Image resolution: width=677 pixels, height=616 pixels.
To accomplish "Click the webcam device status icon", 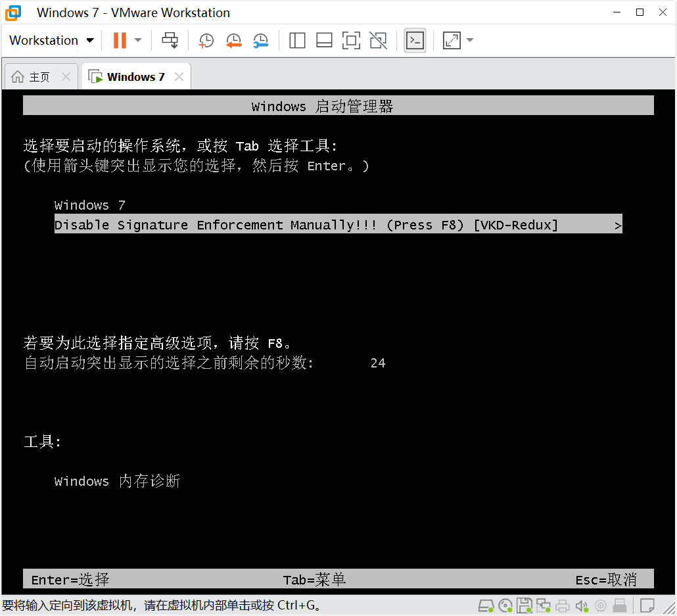I will (601, 605).
